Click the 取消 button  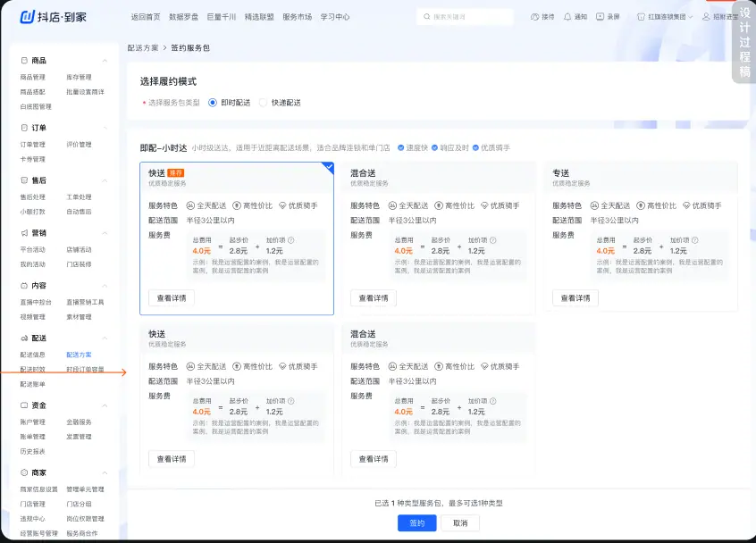coord(460,523)
